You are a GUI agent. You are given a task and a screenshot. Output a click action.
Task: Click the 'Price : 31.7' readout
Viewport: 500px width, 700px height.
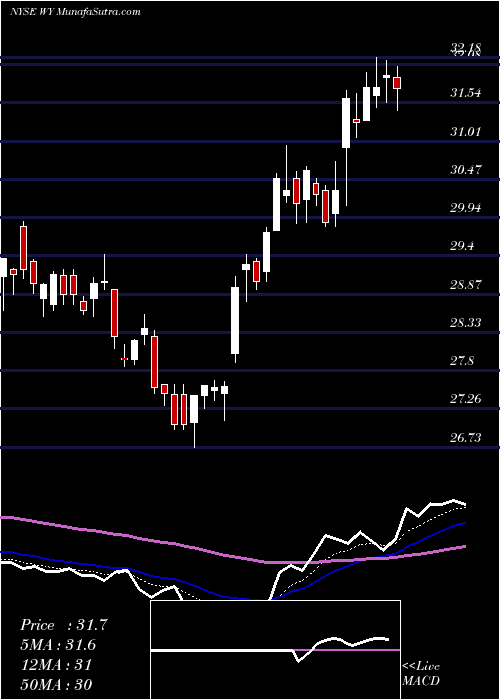pyautogui.click(x=64, y=625)
